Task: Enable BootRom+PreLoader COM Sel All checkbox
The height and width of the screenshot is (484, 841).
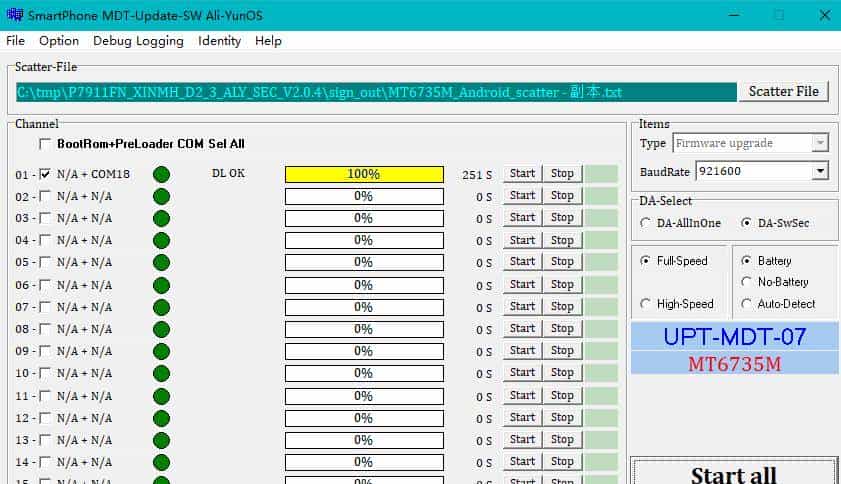Action: (x=45, y=144)
